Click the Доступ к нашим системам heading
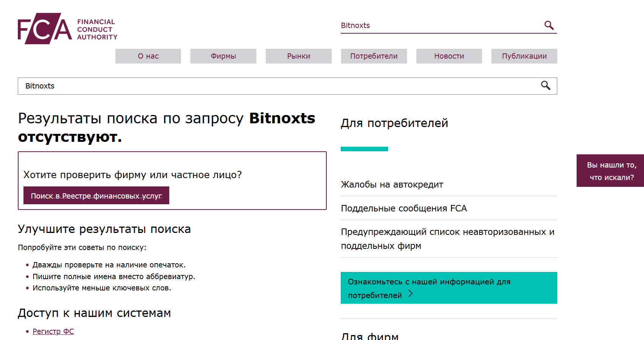Viewport: 644px width, 340px height. click(x=94, y=313)
